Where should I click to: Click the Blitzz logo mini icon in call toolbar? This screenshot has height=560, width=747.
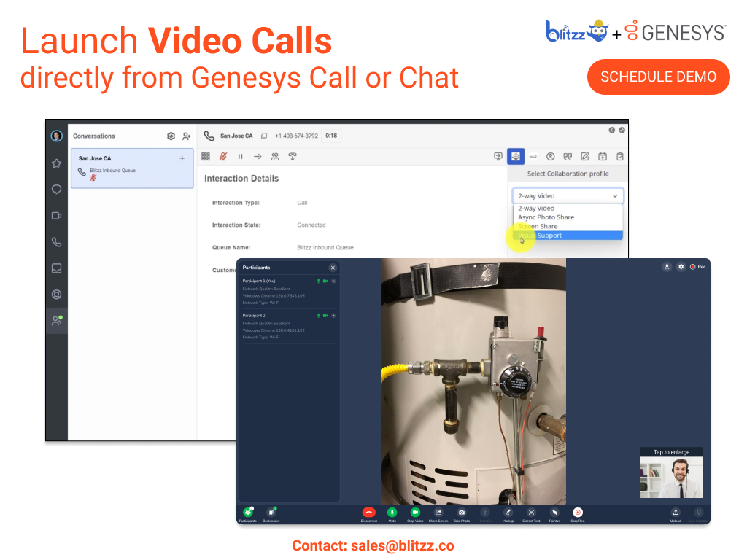point(533,157)
